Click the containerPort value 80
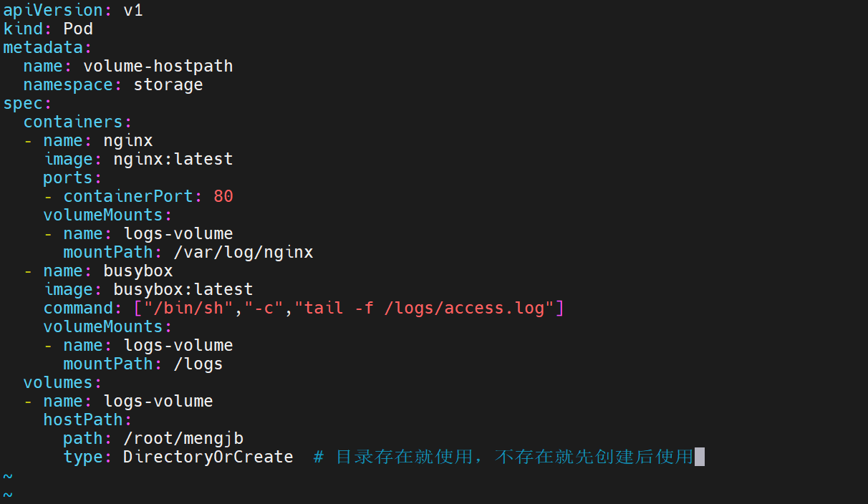 click(x=223, y=196)
